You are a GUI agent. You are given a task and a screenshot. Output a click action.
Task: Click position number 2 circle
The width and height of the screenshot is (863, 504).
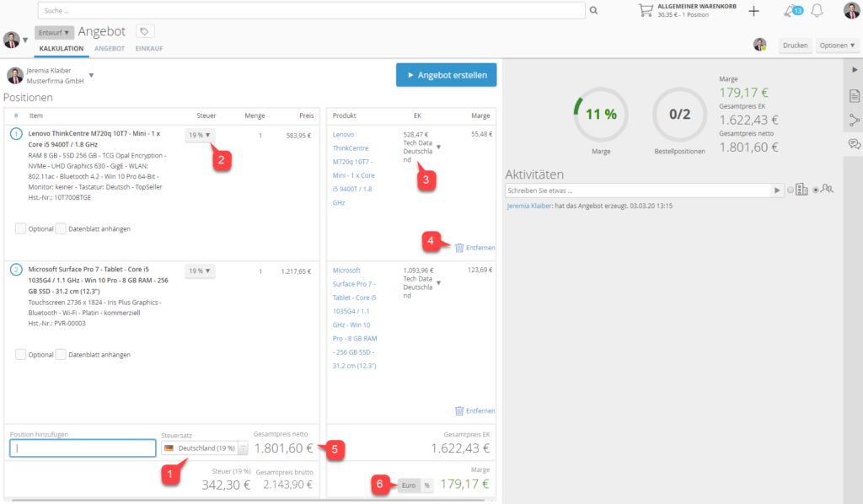[x=16, y=270]
